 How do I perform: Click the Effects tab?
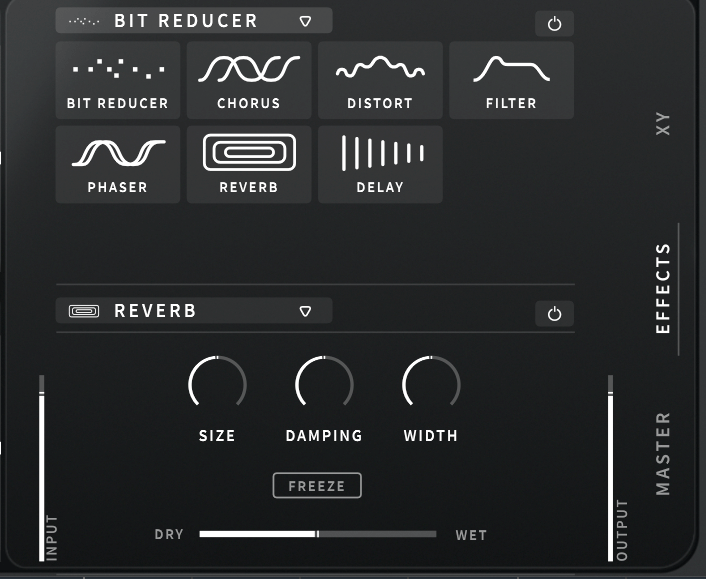click(x=663, y=288)
